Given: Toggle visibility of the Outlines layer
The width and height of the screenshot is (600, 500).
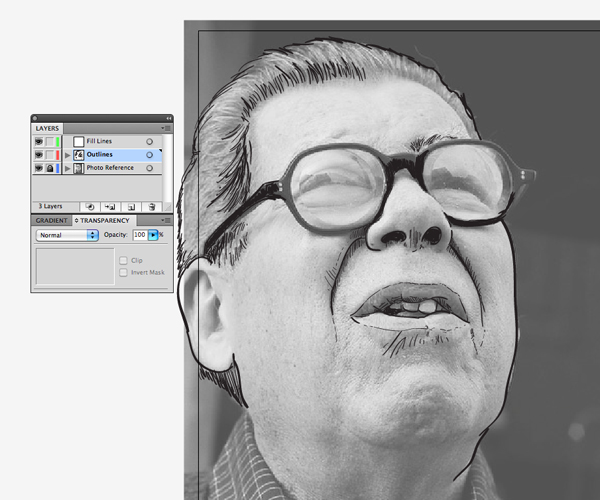Looking at the screenshot, I should [39, 155].
